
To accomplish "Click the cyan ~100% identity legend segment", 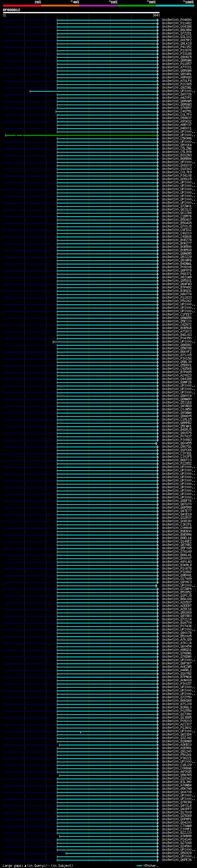I will coord(175,6).
